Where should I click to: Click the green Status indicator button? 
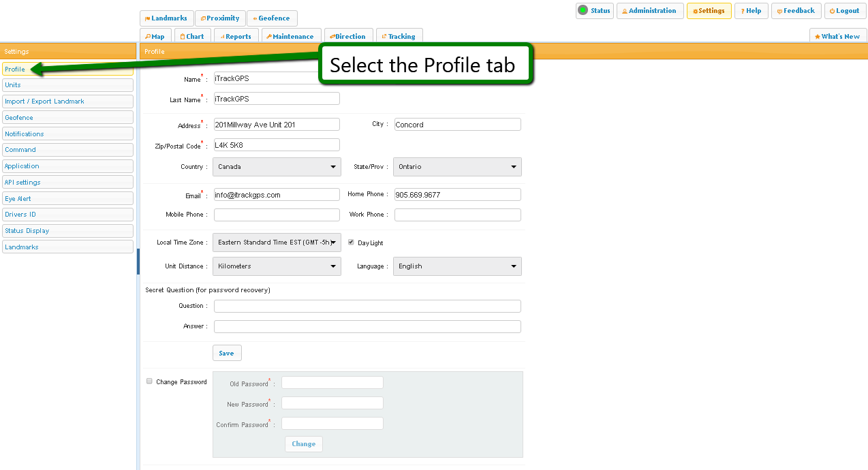(x=594, y=11)
